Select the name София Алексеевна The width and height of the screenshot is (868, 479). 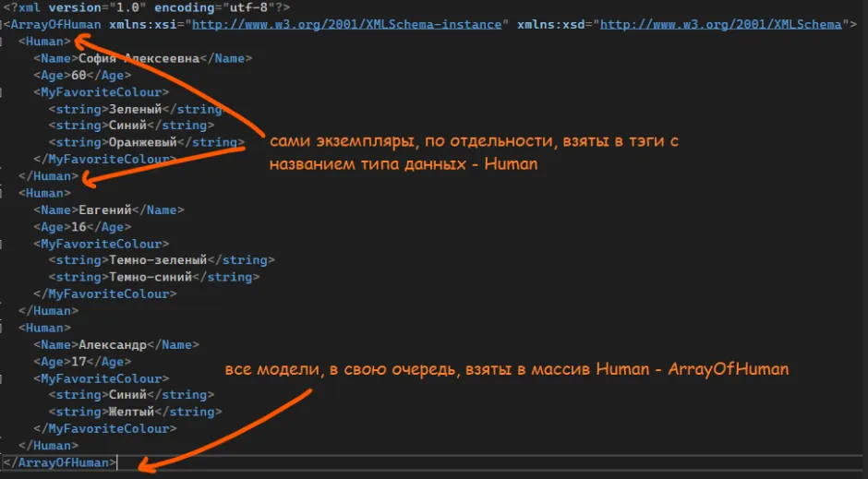point(139,58)
